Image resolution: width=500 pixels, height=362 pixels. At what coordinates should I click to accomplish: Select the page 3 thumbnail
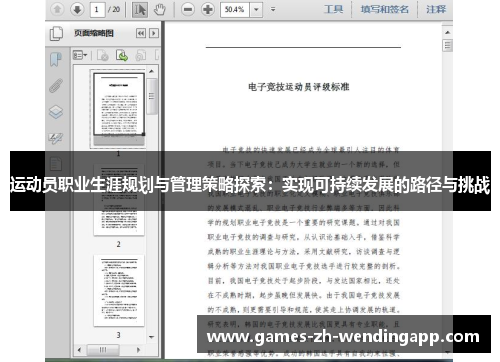tap(119, 291)
